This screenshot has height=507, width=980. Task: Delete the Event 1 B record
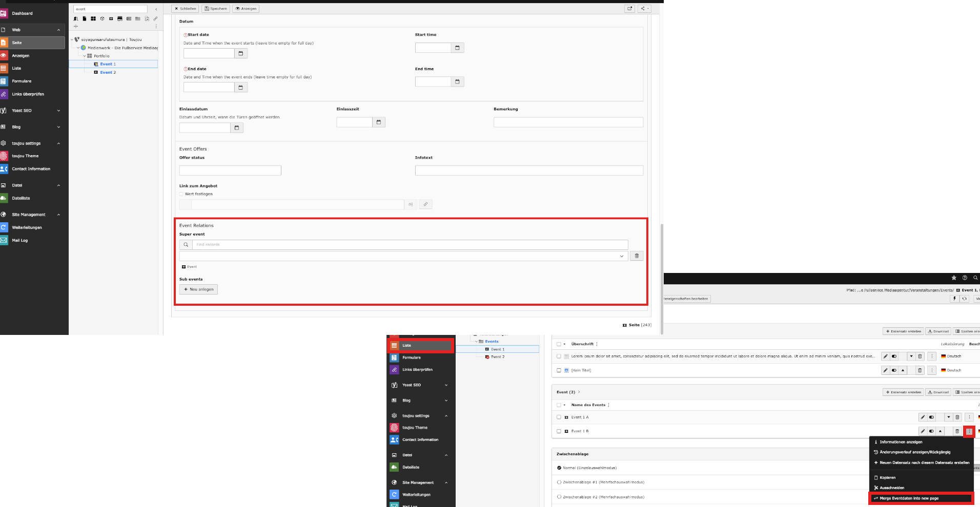[x=957, y=431]
